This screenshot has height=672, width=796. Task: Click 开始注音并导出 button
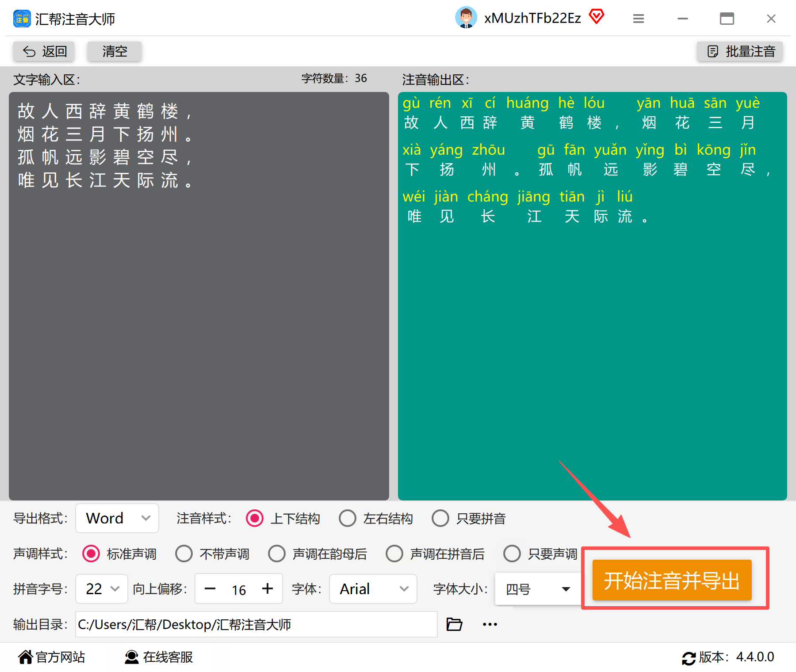[672, 580]
